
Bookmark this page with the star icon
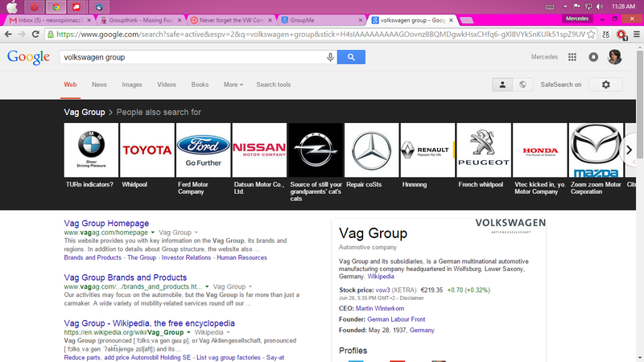(x=591, y=35)
